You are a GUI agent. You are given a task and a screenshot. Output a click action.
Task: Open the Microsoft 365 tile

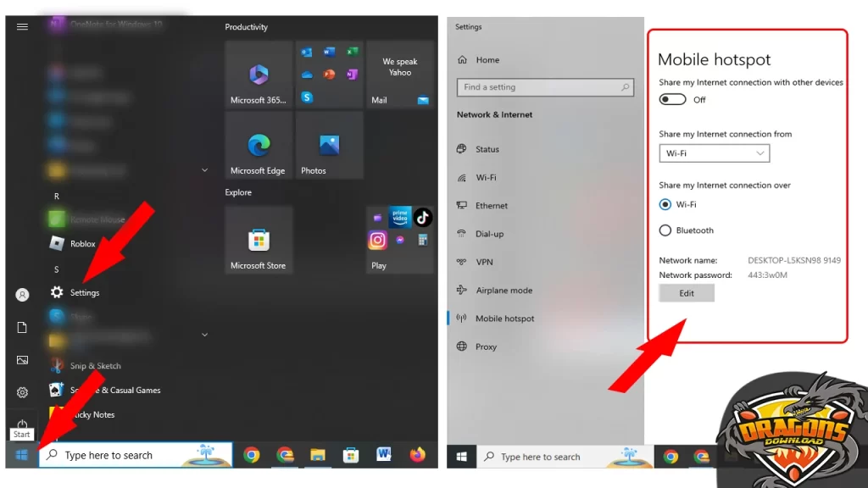[x=259, y=76]
